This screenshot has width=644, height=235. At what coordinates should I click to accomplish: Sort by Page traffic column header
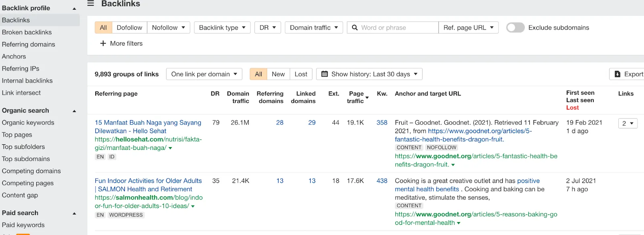[x=356, y=97]
